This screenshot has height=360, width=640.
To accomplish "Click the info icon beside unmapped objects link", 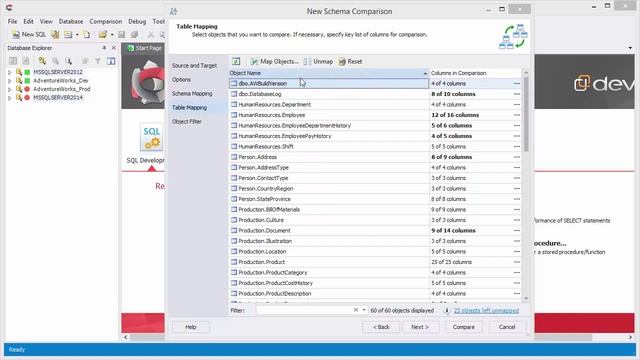I will 447,311.
